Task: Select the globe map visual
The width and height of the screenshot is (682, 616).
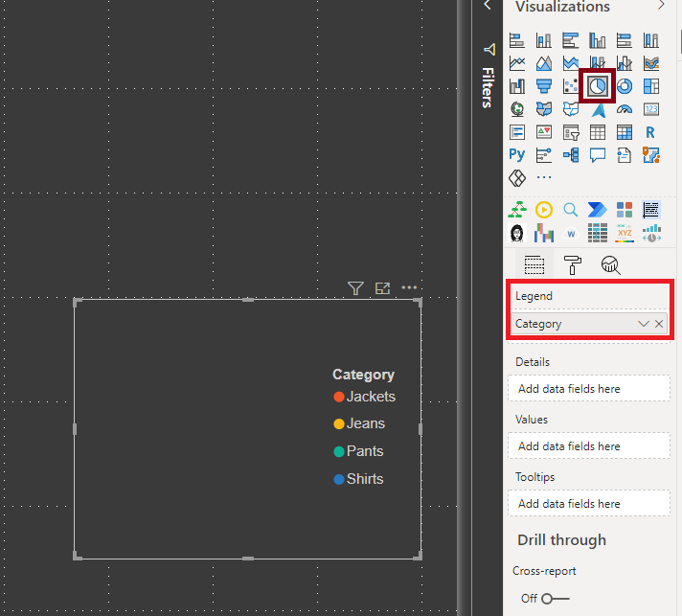Action: [x=516, y=109]
